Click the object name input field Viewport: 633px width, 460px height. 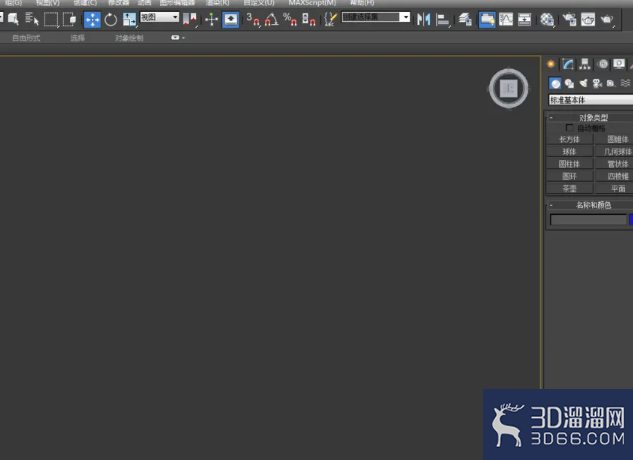click(x=588, y=220)
